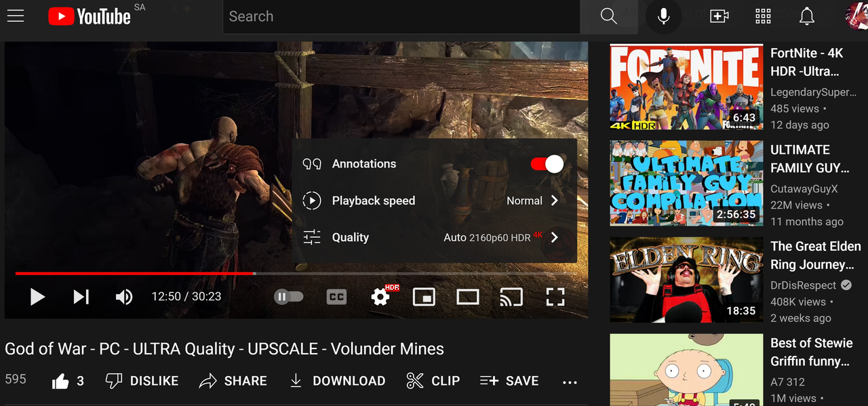The width and height of the screenshot is (868, 406).
Task: Go to the YouTube home logo
Action: point(90,16)
